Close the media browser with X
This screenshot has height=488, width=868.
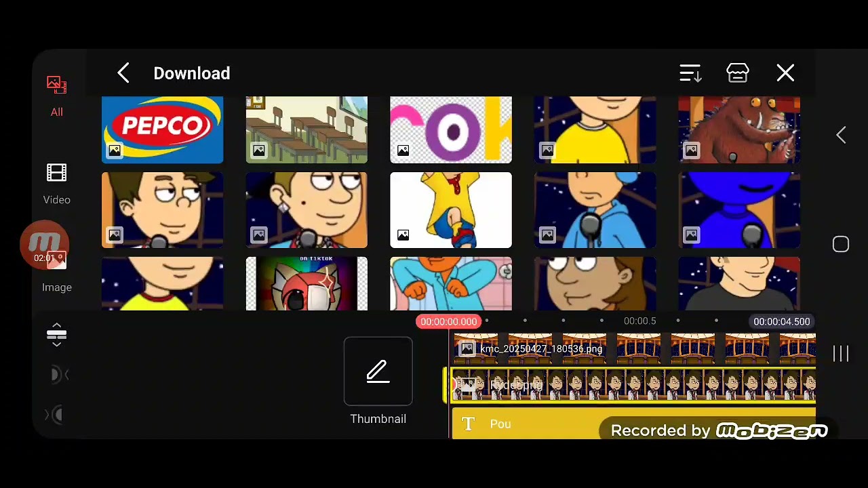(785, 73)
